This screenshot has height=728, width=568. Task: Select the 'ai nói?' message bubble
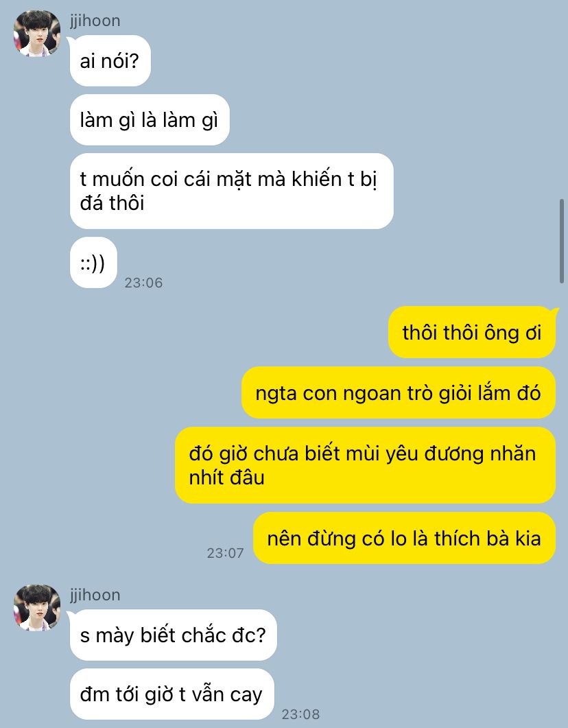coord(110,61)
